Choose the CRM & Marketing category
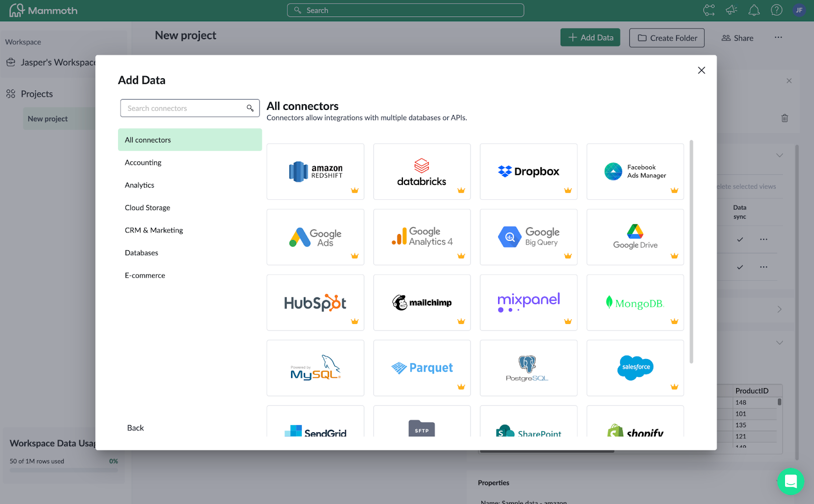The height and width of the screenshot is (504, 814). (190, 230)
